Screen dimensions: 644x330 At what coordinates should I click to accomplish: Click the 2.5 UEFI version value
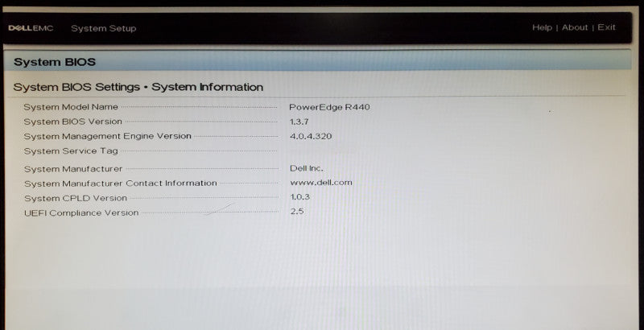[x=297, y=212]
